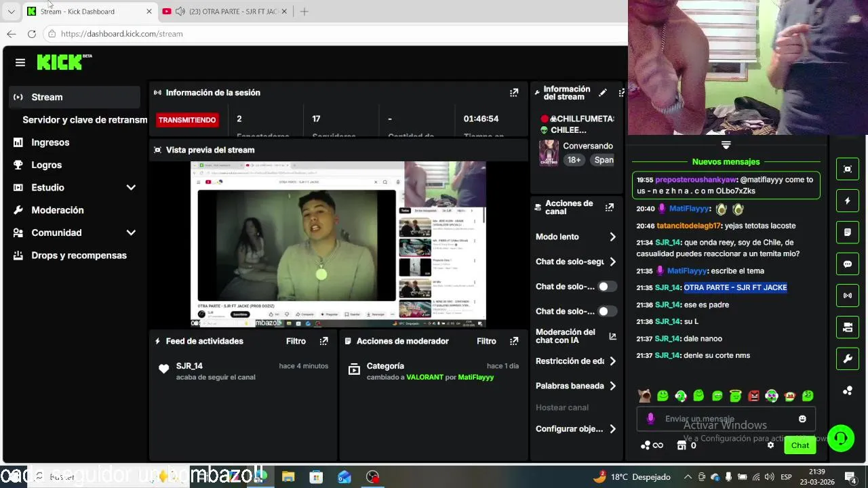
Task: Open the chat bubble panel icon
Action: pyautogui.click(x=848, y=264)
